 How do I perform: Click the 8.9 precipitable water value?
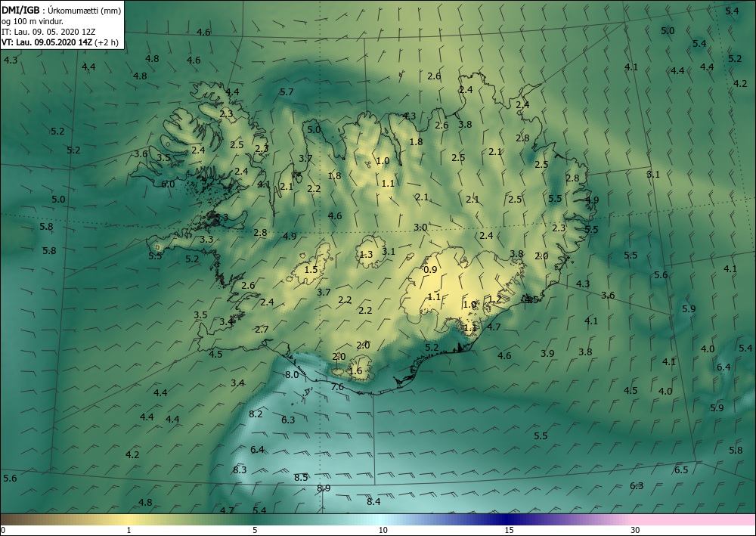pos(324,488)
